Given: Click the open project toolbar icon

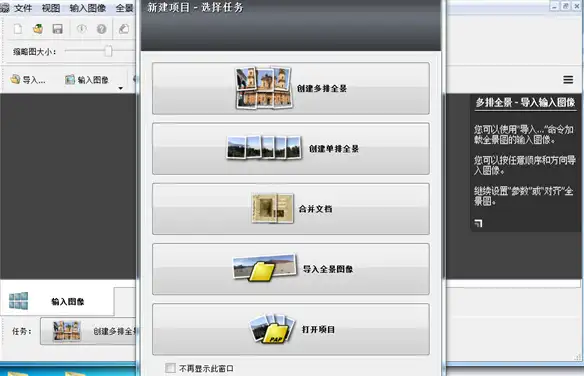Looking at the screenshot, I should (38, 29).
